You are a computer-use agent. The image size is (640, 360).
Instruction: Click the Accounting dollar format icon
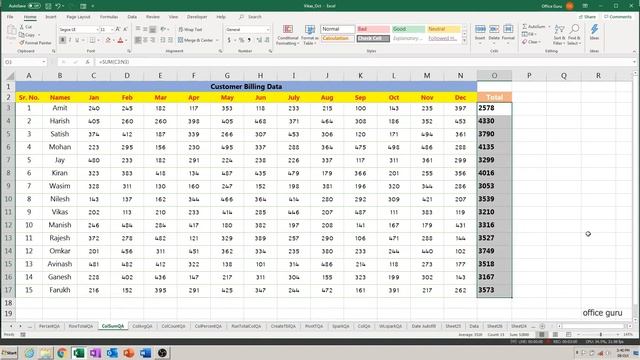[x=229, y=40]
